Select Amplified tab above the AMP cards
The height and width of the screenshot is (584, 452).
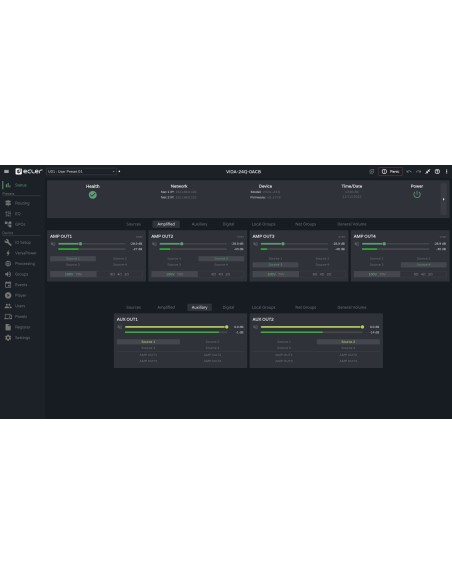pos(166,224)
